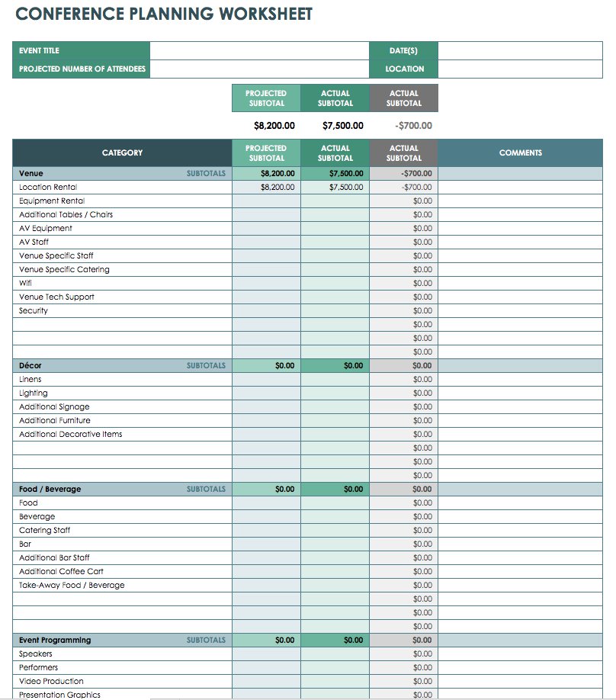The height and width of the screenshot is (700, 616).
Task: Select the Additional Signage comments cell
Action: [x=520, y=406]
